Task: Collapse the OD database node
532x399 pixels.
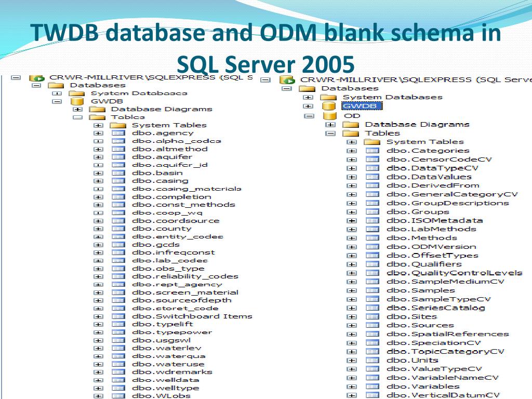Action: [309, 116]
